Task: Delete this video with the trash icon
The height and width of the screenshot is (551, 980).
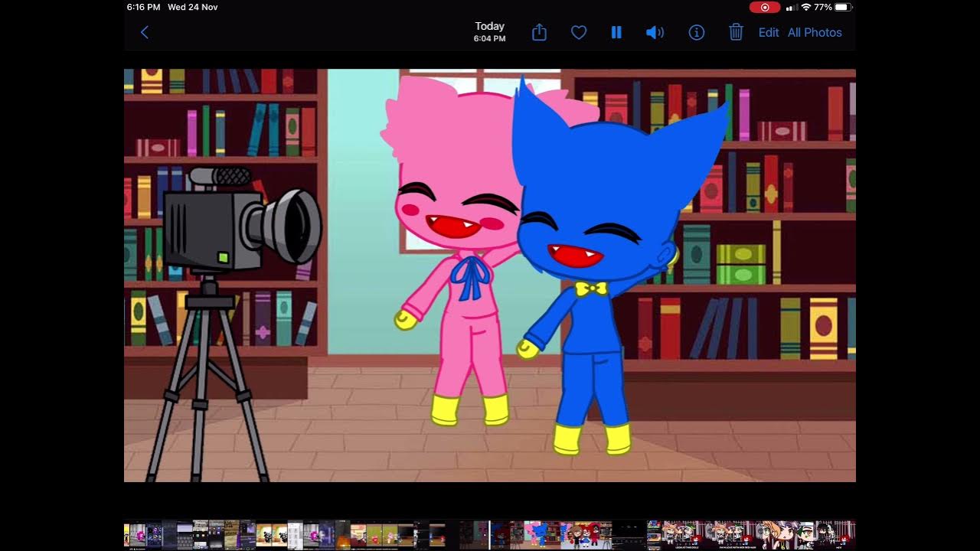Action: [x=736, y=32]
